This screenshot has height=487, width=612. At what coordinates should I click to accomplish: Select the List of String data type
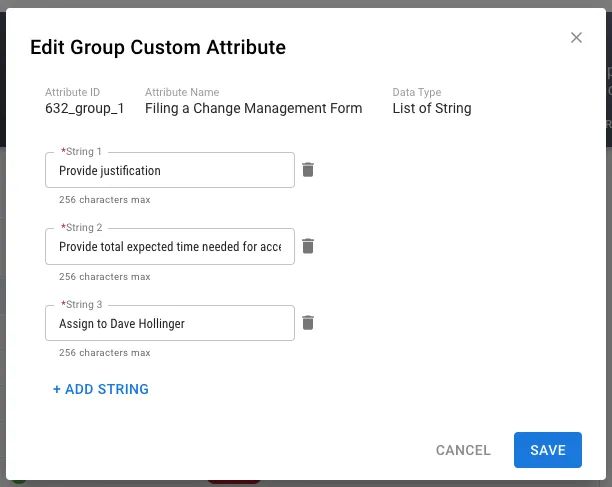pyautogui.click(x=432, y=108)
